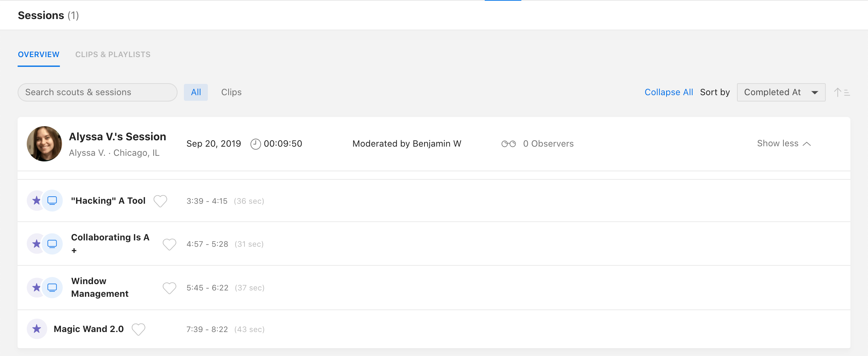Click the 00:09:50 duration text

(x=283, y=144)
